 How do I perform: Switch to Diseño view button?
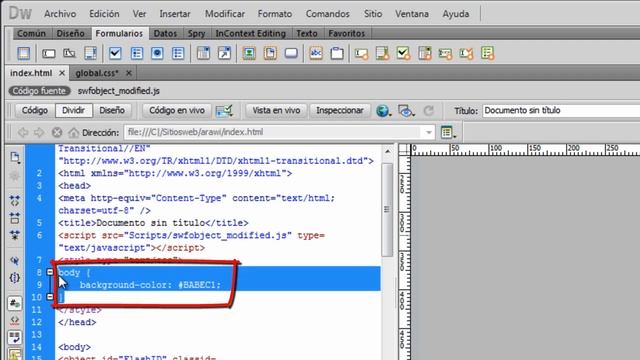click(x=112, y=111)
